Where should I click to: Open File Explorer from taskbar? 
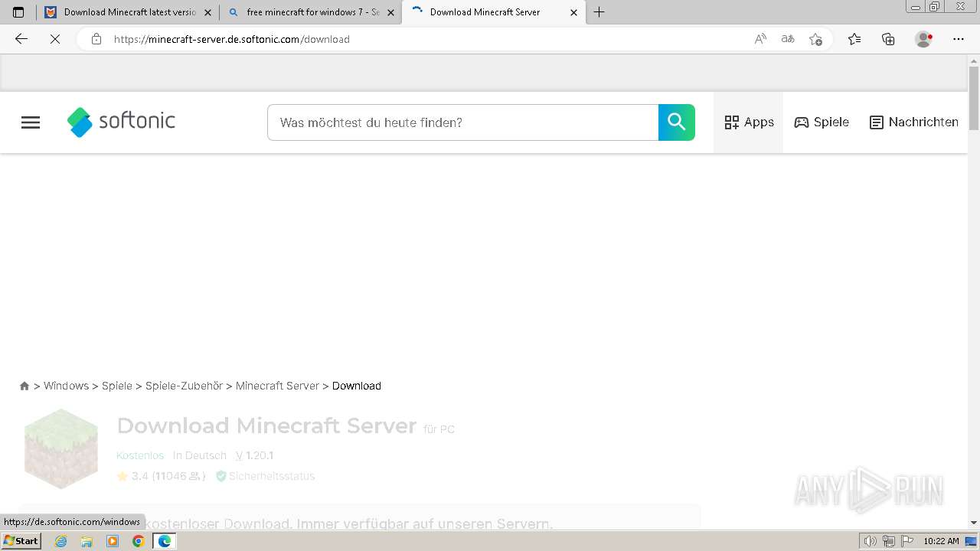[x=87, y=541]
